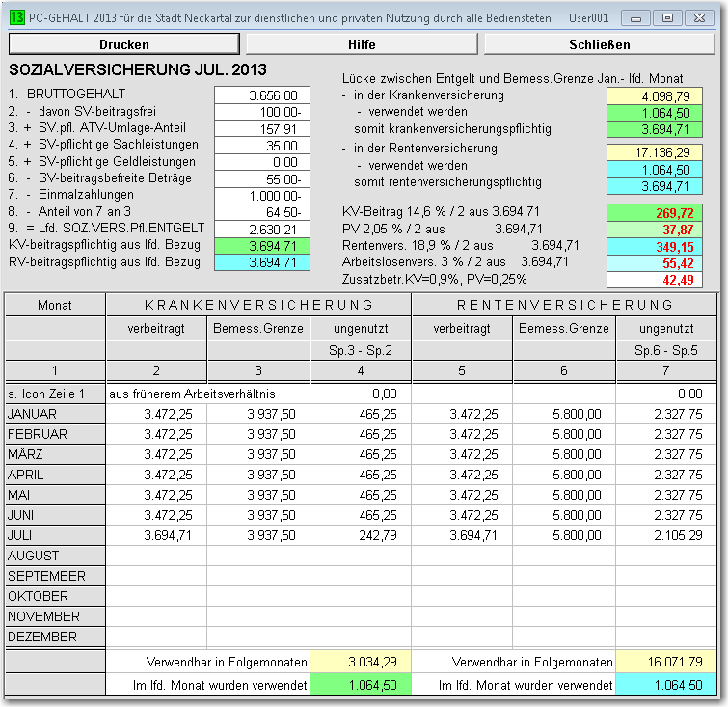Screen dimensions: 728x707
Task: Click the Schließen button
Action: coord(600,44)
